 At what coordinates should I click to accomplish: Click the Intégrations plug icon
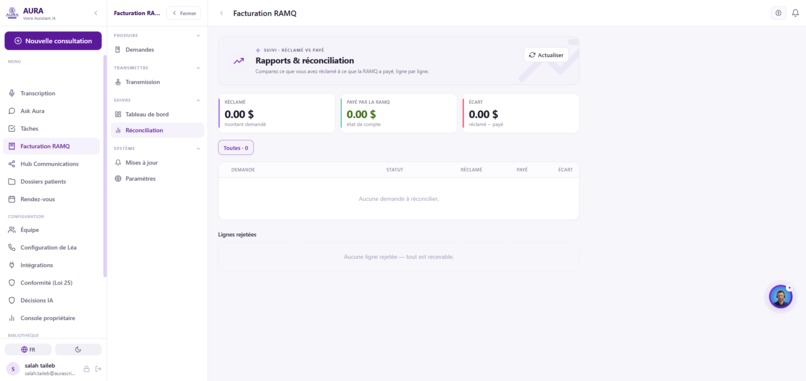click(12, 265)
